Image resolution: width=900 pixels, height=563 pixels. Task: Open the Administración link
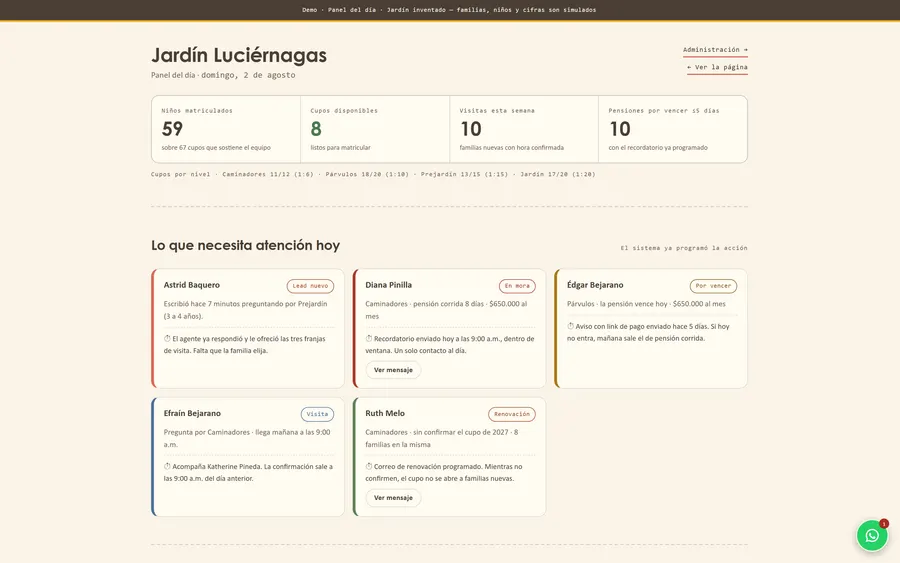715,50
